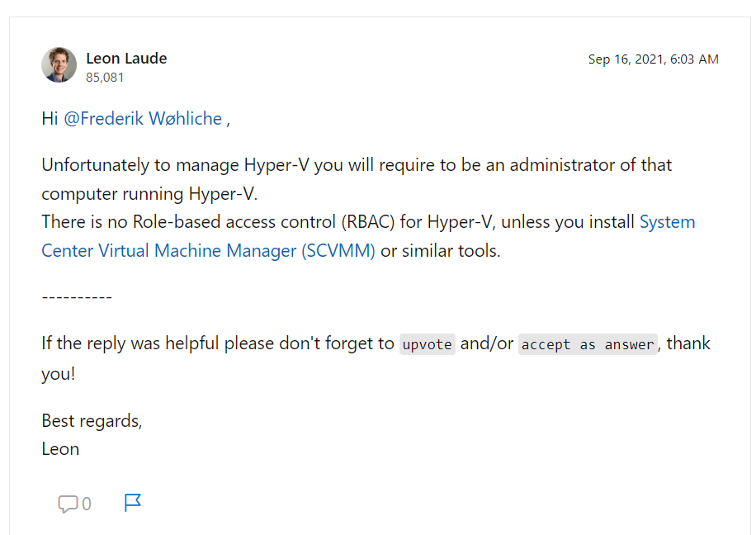Click the 'upvote' code-styled text

[x=428, y=344]
